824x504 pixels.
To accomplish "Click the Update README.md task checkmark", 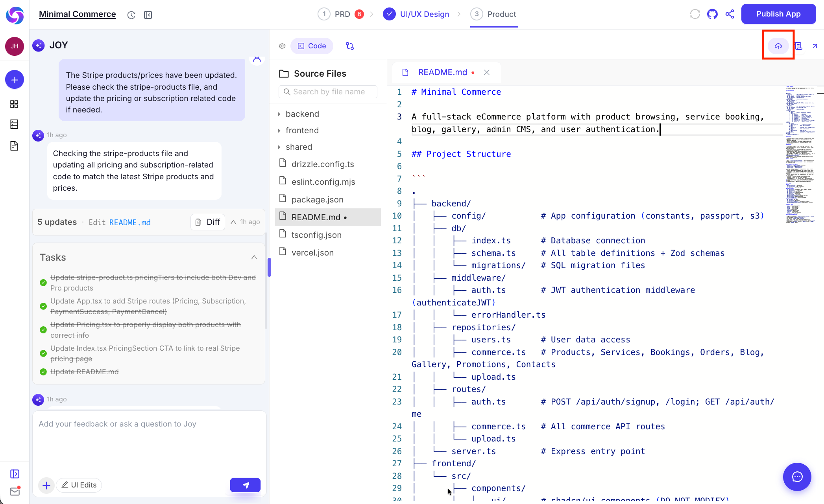I will (x=43, y=372).
